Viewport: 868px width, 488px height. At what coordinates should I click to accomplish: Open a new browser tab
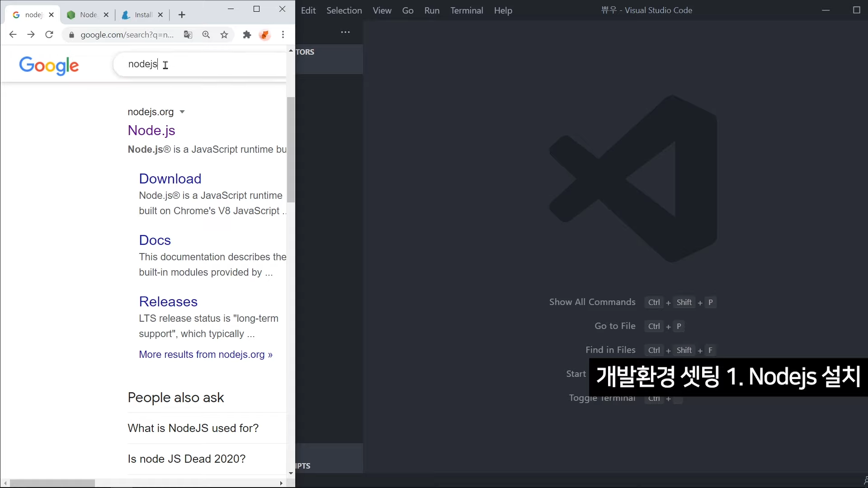[182, 15]
